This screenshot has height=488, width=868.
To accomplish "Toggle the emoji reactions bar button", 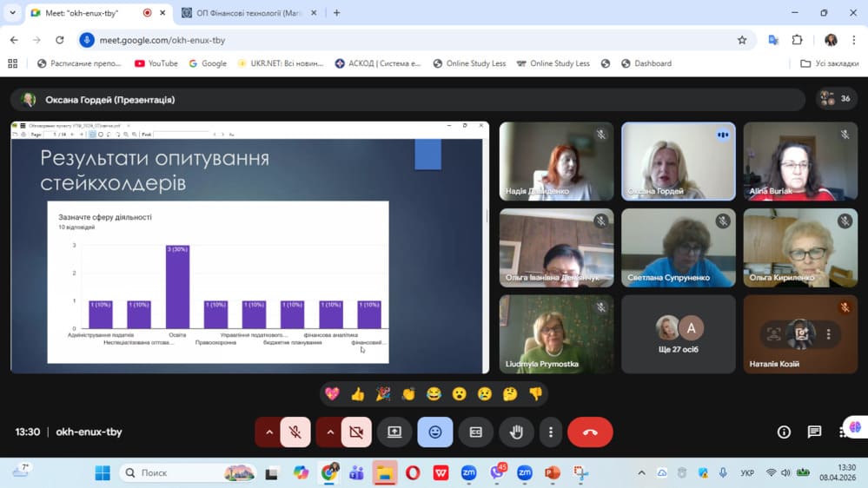I will [434, 432].
